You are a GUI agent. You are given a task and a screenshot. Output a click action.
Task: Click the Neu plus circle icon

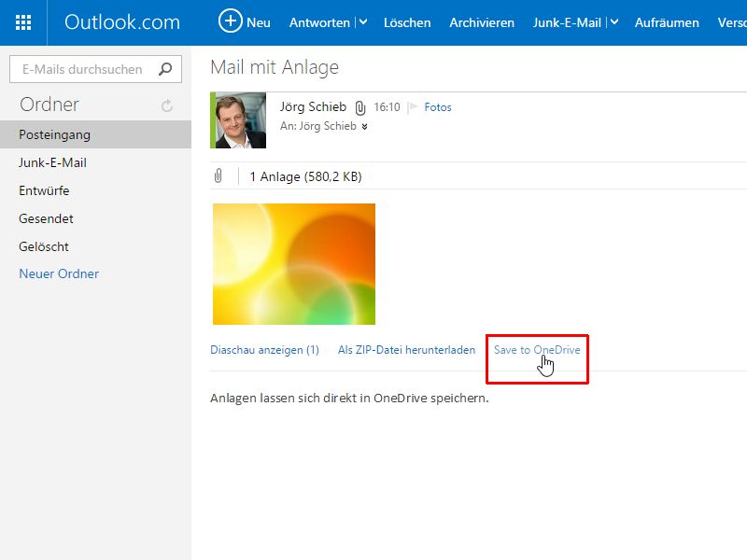tap(230, 21)
